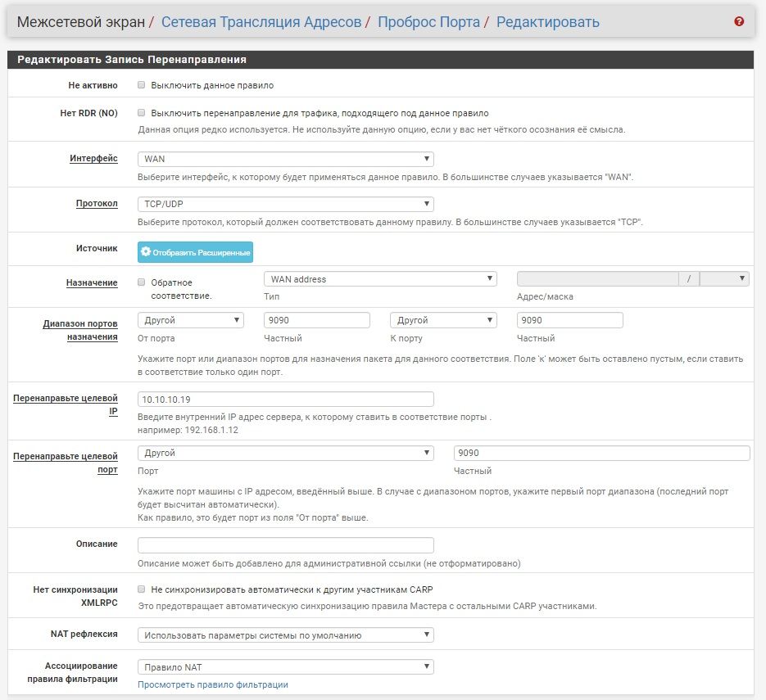Check the "Обратное соответствие" checkbox
This screenshot has height=700, width=766.
[142, 282]
